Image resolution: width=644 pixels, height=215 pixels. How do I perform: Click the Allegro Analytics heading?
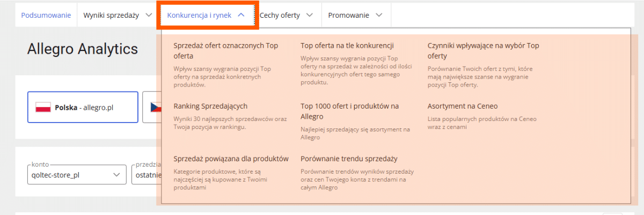pyautogui.click(x=83, y=49)
